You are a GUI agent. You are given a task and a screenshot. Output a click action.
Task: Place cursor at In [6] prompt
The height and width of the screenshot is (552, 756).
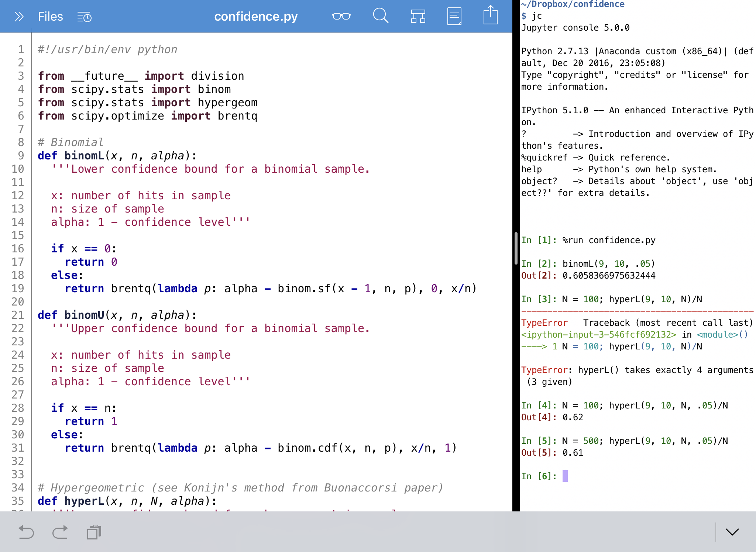click(565, 476)
